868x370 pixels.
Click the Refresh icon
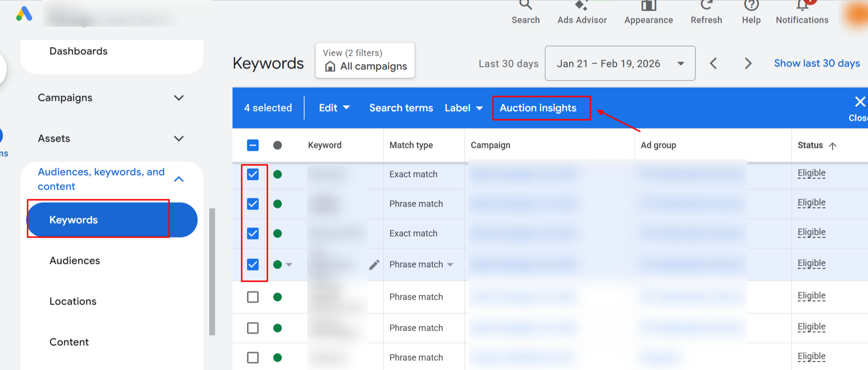click(706, 6)
